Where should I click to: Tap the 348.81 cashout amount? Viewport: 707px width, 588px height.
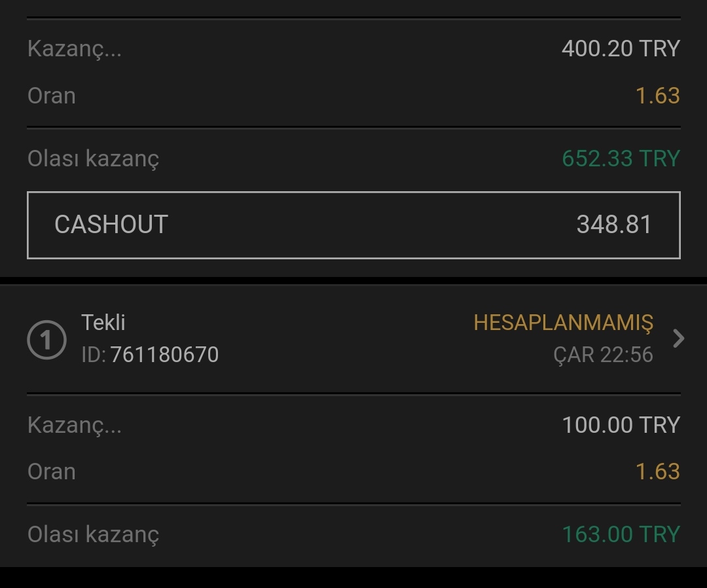pyautogui.click(x=614, y=225)
